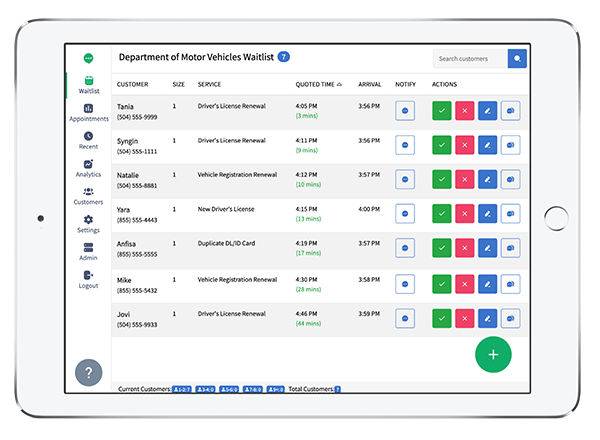Screen dimensions: 600x440
Task: Remove Syngin with the red X
Action: click(465, 145)
